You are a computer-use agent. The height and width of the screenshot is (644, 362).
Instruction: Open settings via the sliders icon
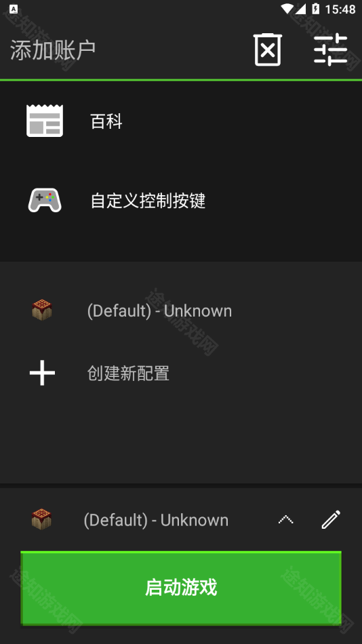331,49
